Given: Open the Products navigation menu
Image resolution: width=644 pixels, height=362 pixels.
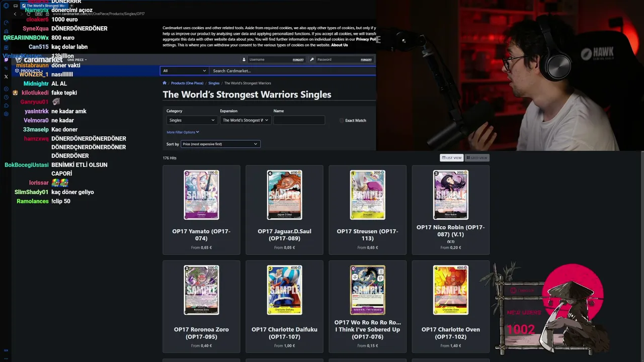Looking at the screenshot, I should click(29, 71).
